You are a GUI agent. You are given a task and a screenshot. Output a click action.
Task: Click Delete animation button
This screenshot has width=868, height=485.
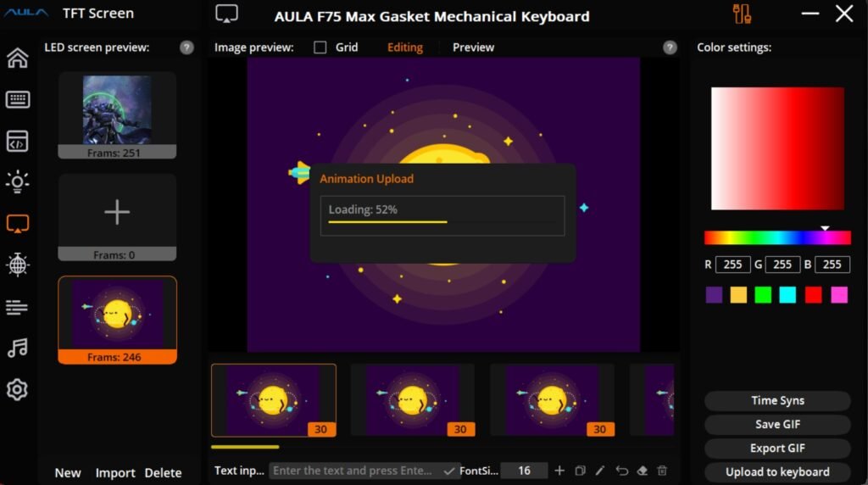click(164, 473)
